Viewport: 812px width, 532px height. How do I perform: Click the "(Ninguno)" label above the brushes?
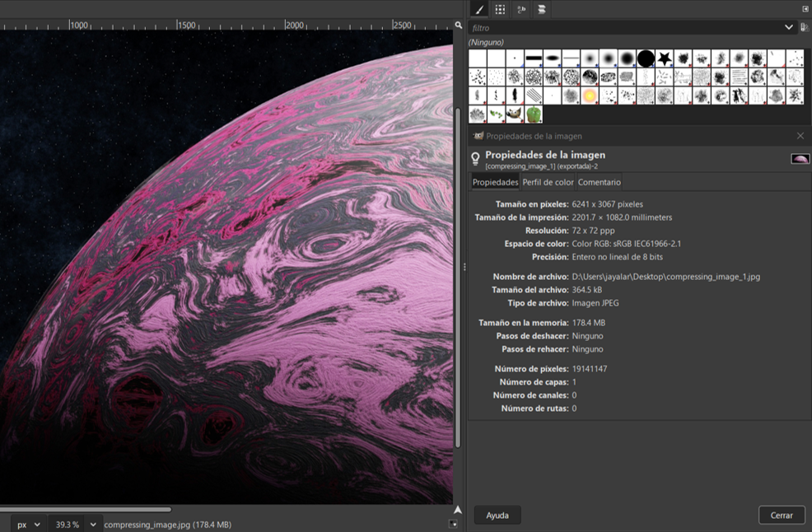(486, 43)
